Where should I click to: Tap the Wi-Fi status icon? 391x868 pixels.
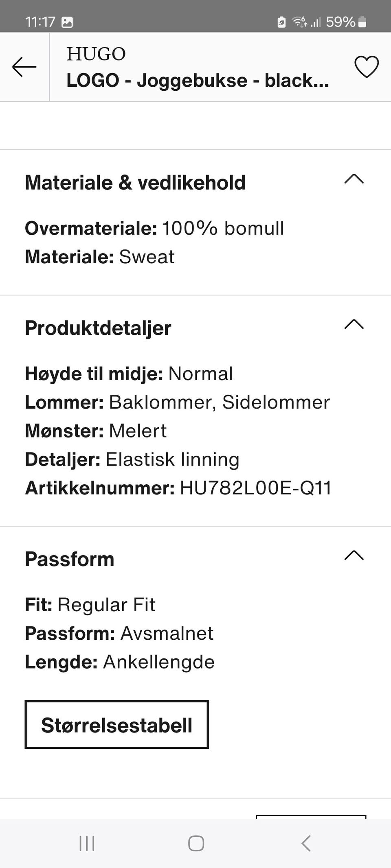(x=299, y=22)
